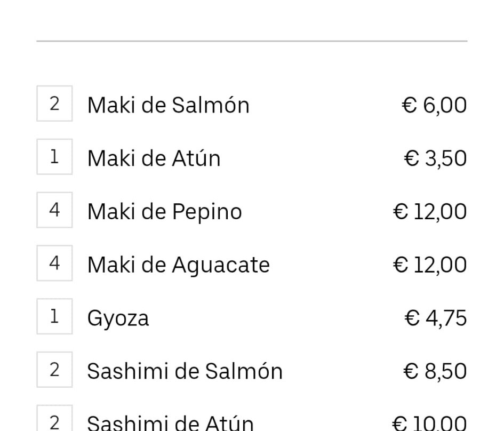This screenshot has height=431, width=504.
Task: Click the € 6,00 price
Action: [434, 105]
